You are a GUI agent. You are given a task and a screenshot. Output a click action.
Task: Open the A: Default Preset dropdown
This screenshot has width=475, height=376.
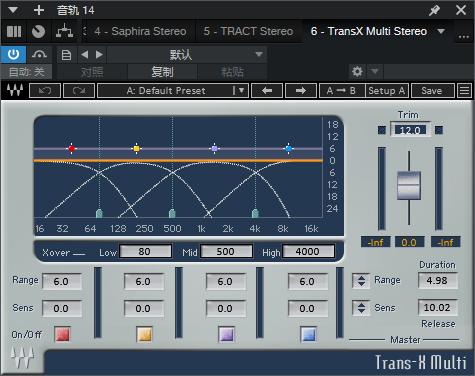pos(173,91)
